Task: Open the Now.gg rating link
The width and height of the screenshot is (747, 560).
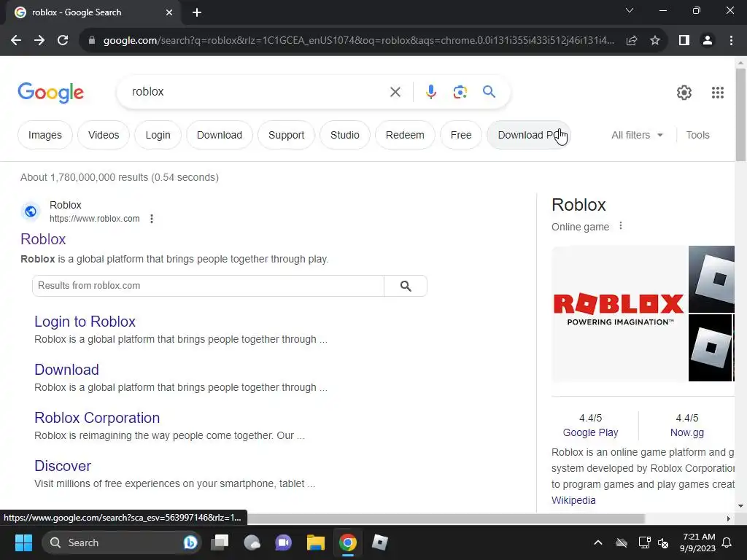Action: (x=687, y=432)
